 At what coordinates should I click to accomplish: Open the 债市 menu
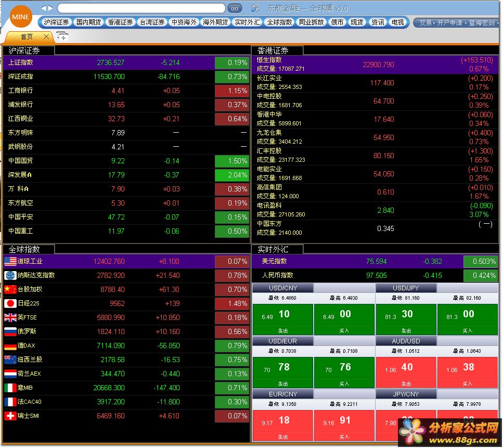click(337, 22)
